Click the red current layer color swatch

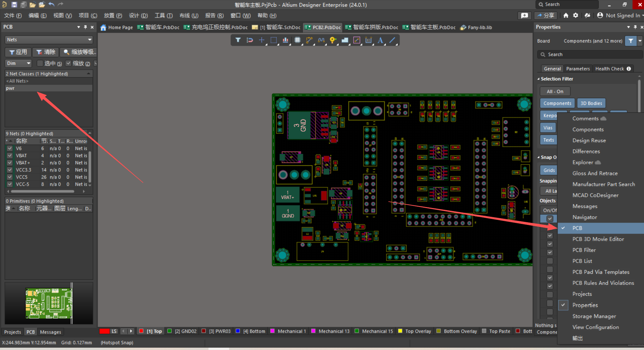104,331
